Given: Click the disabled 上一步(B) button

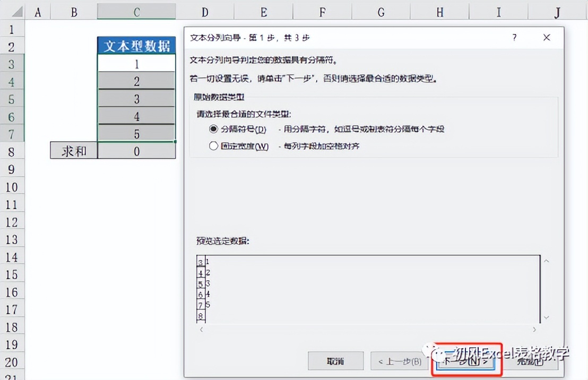Looking at the screenshot, I should pyautogui.click(x=400, y=361).
